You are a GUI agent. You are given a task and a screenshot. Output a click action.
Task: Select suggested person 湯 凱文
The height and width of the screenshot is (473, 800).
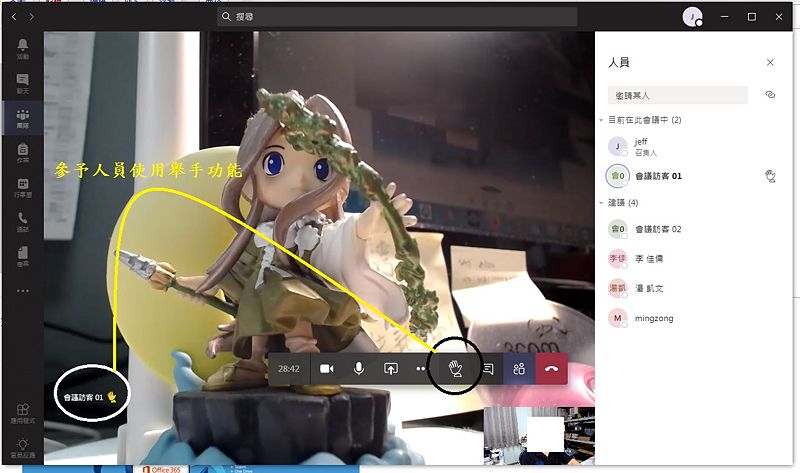click(691, 288)
